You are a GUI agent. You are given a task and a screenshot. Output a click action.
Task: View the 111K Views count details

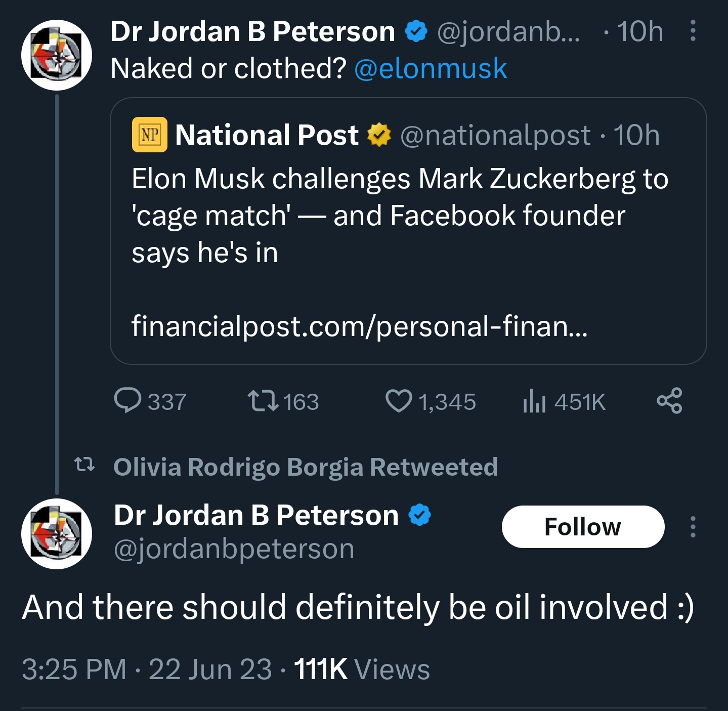362,669
